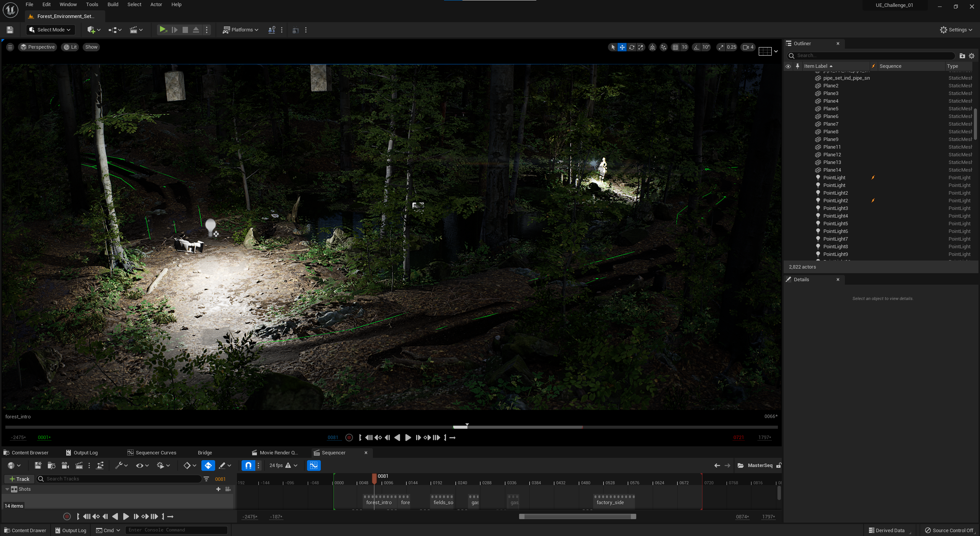This screenshot has width=980, height=536.
Task: Open the Settings dropdown at top right
Action: point(956,30)
